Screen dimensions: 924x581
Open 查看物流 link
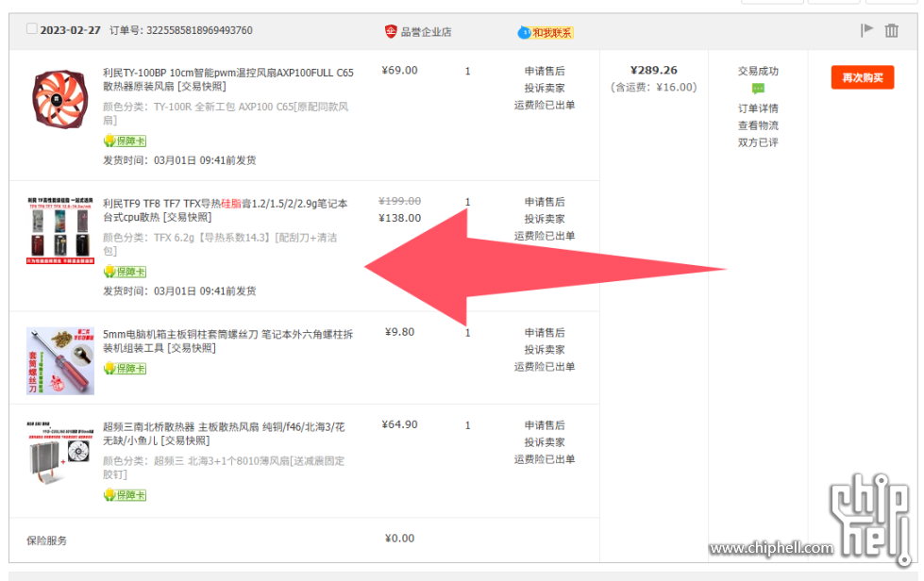click(758, 125)
